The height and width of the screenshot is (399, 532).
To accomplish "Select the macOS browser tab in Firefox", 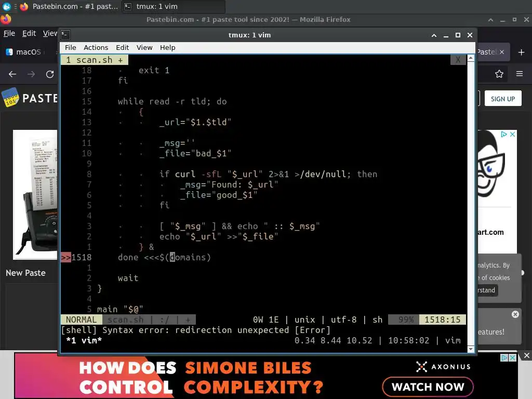I will click(29, 52).
